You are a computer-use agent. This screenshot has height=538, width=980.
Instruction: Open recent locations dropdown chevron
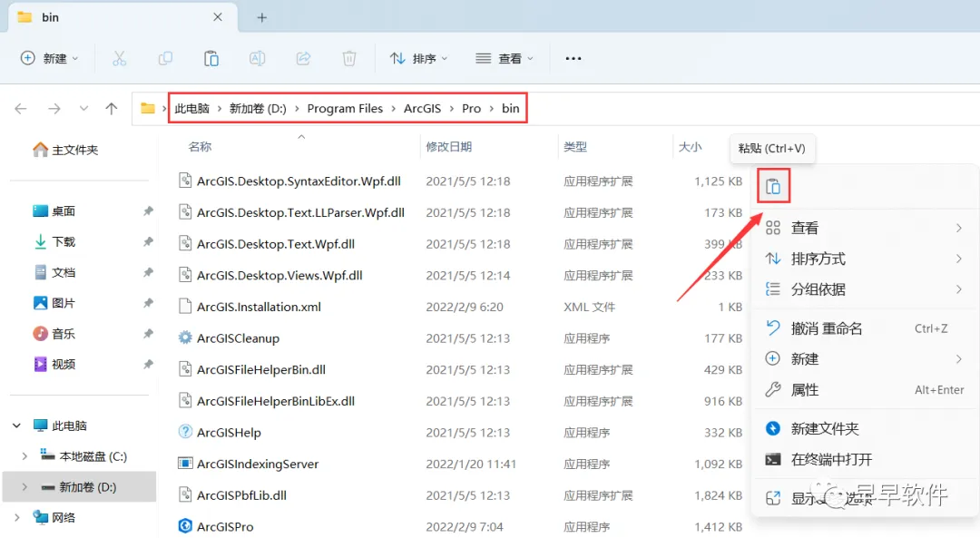tap(83, 109)
